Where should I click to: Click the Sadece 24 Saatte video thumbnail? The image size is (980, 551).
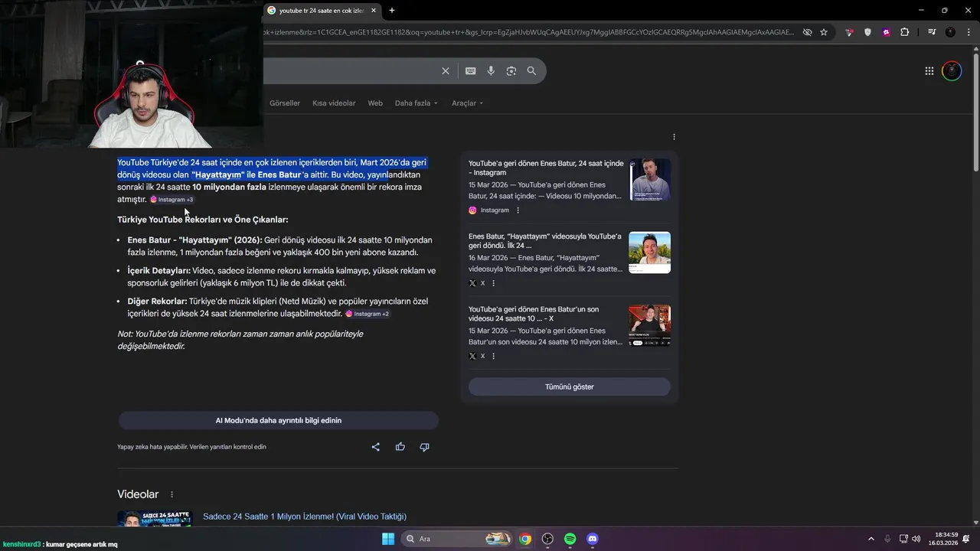pos(155,519)
